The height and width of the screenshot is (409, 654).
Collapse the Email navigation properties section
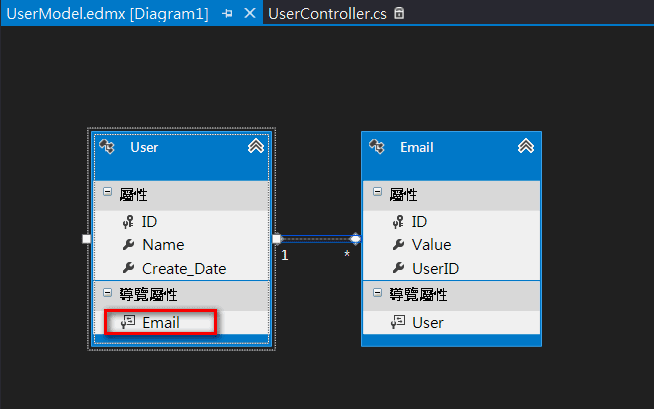[x=377, y=294]
